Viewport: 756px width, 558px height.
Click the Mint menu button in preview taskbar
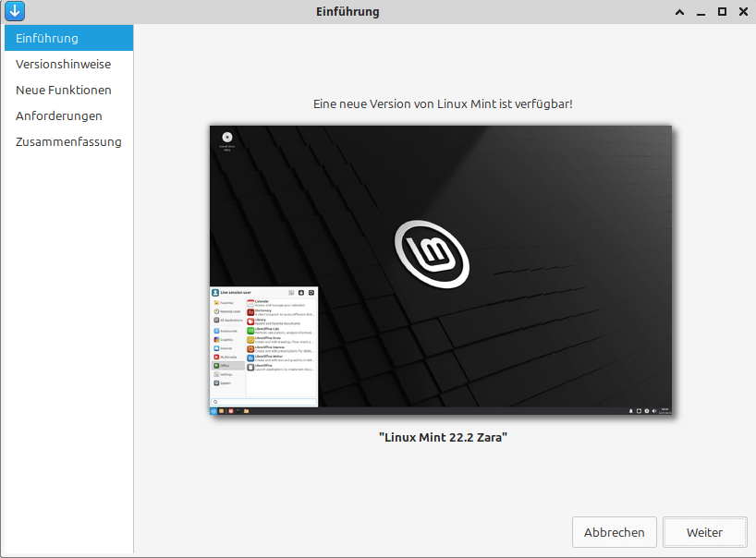(213, 410)
